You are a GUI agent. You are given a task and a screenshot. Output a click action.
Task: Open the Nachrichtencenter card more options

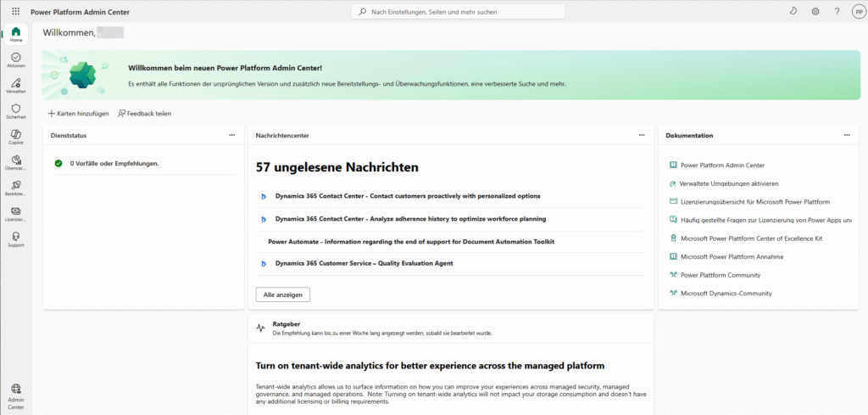coord(642,135)
